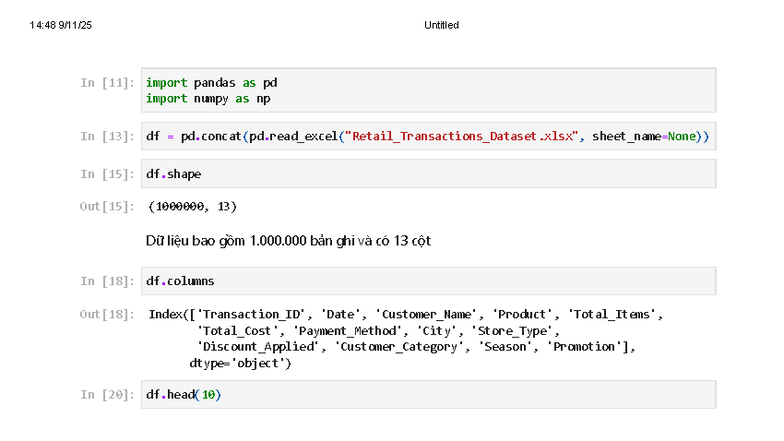Click 'import numpy as np' line

pyautogui.click(x=208, y=98)
